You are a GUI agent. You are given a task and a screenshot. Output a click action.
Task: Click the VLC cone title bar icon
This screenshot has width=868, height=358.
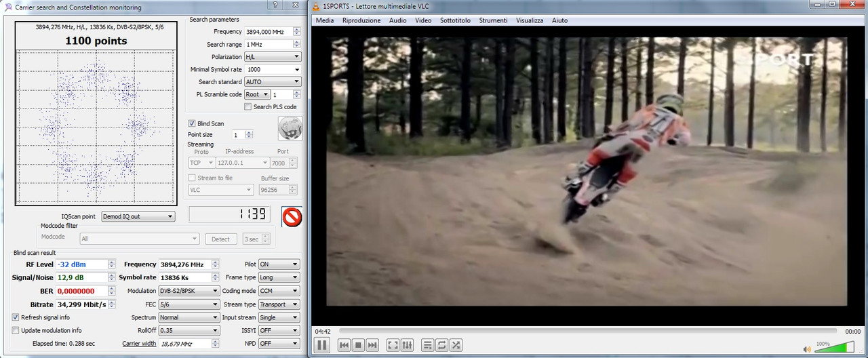pos(317,7)
